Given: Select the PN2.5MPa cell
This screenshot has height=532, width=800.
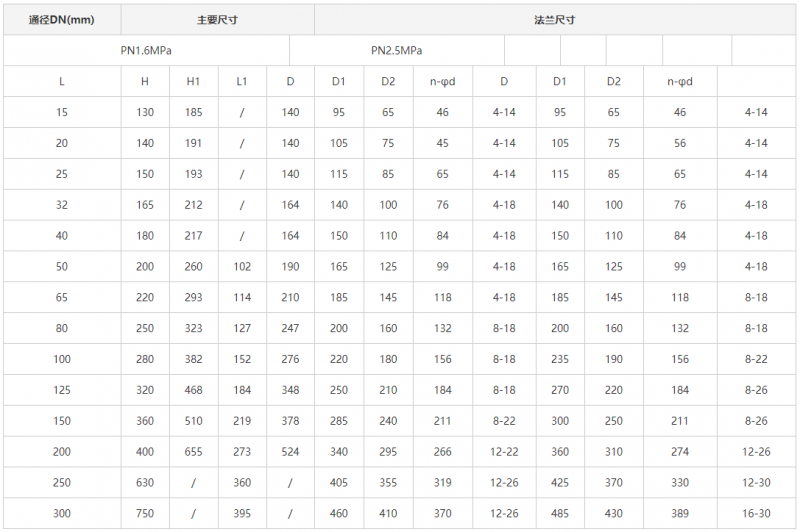Looking at the screenshot, I should [x=396, y=50].
